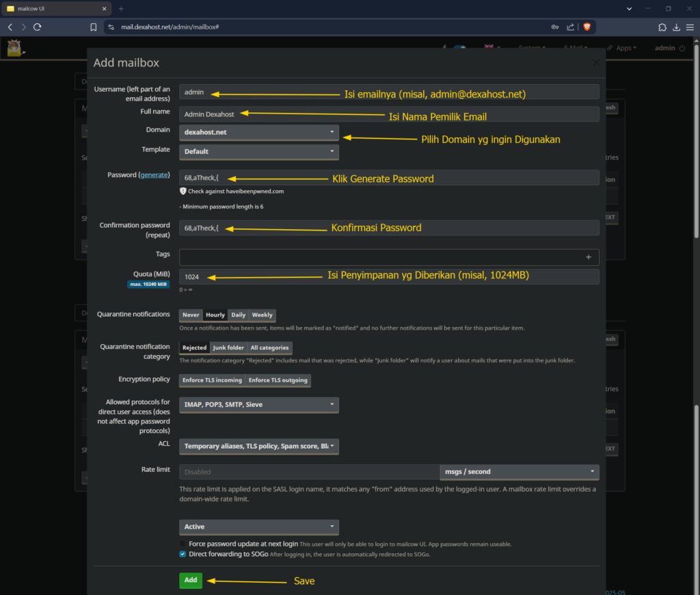Share this page icon

tap(571, 27)
